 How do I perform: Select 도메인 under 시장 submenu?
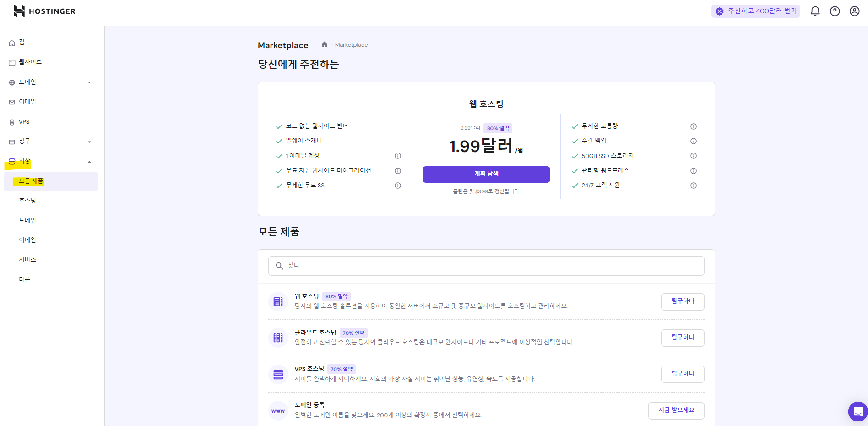tap(27, 220)
